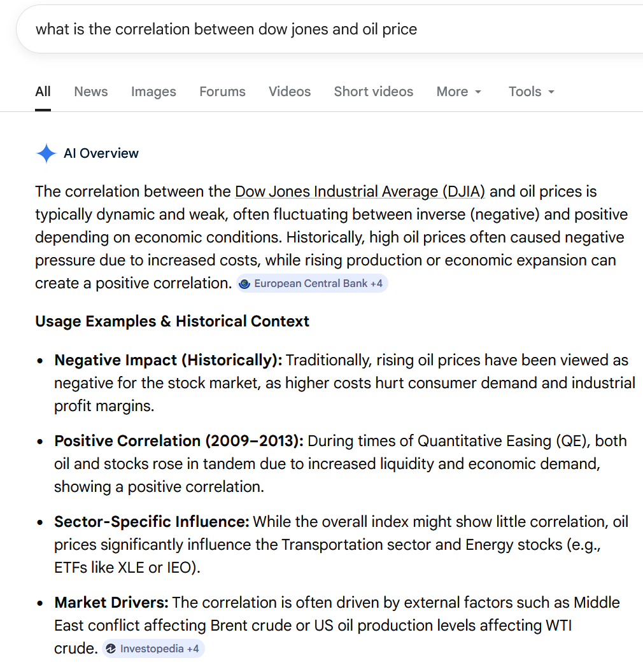The height and width of the screenshot is (672, 643).
Task: Expand the More search filters dropdown
Action: click(459, 92)
